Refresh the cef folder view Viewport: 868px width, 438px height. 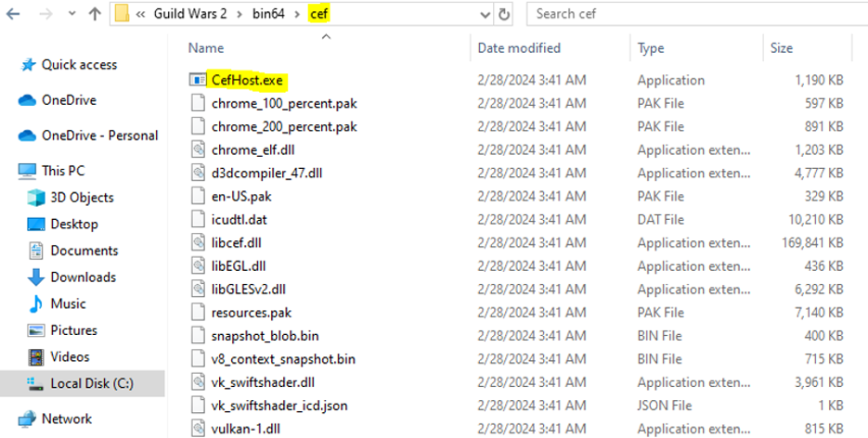click(x=504, y=14)
